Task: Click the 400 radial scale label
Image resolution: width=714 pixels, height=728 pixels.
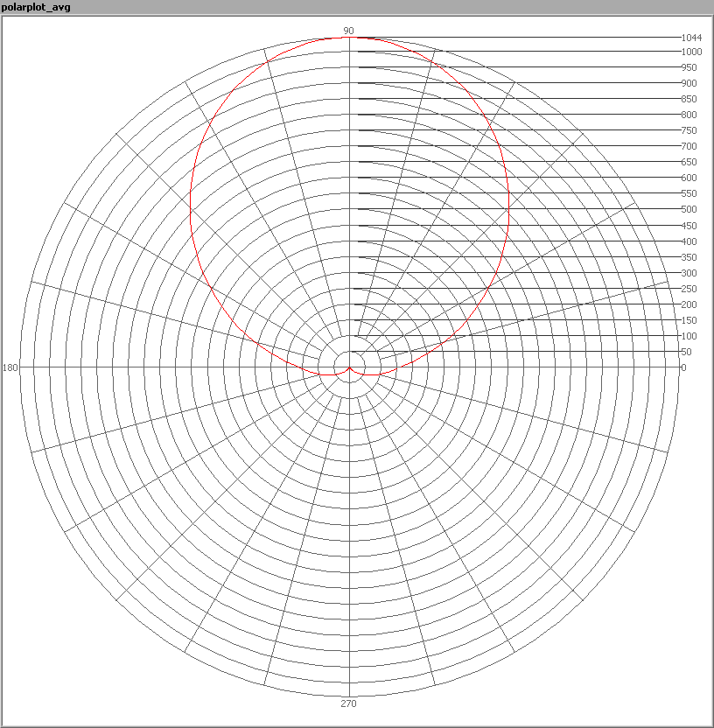Action: tap(689, 241)
